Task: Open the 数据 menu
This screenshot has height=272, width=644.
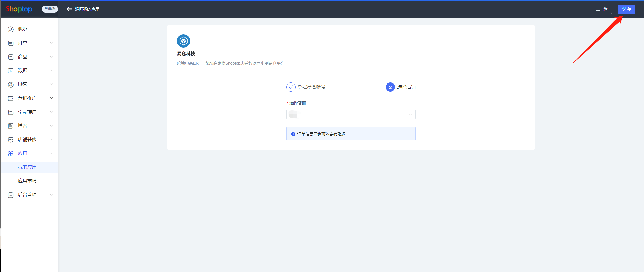Action: pos(23,70)
